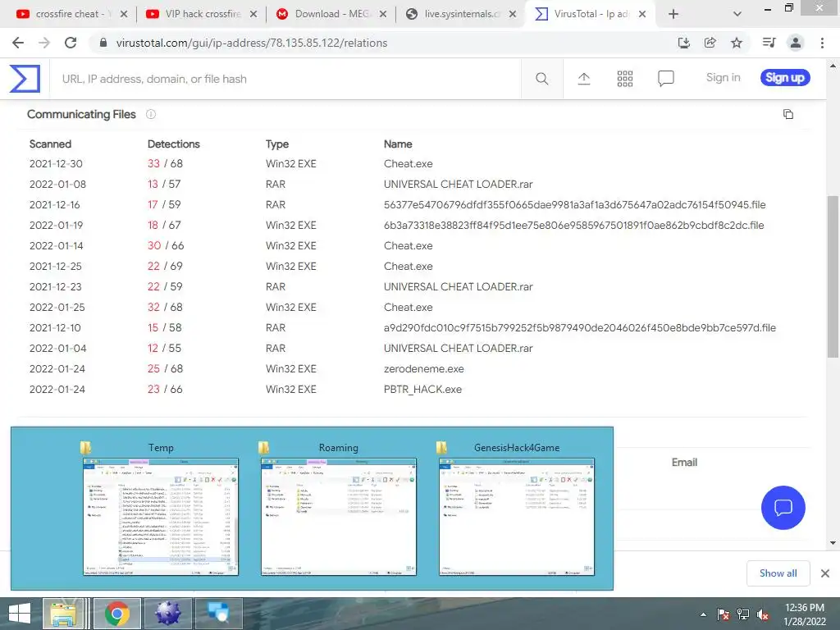Open the computers taskbar app icon

219,614
